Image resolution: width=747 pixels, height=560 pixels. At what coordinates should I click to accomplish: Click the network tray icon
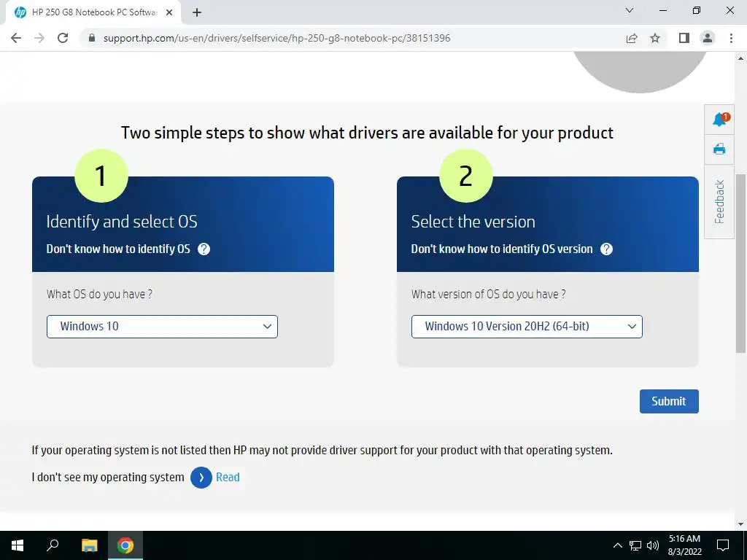pos(635,545)
